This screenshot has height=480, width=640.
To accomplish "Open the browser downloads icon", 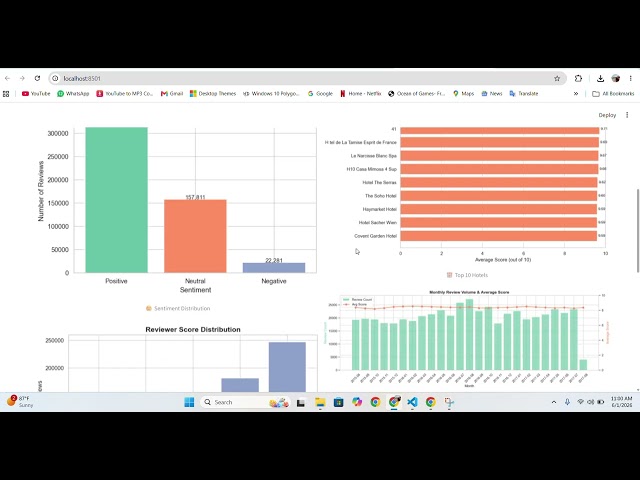I will coord(600,78).
